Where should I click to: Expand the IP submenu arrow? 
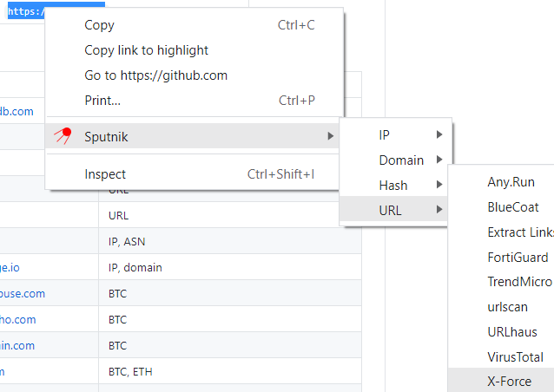pos(439,134)
